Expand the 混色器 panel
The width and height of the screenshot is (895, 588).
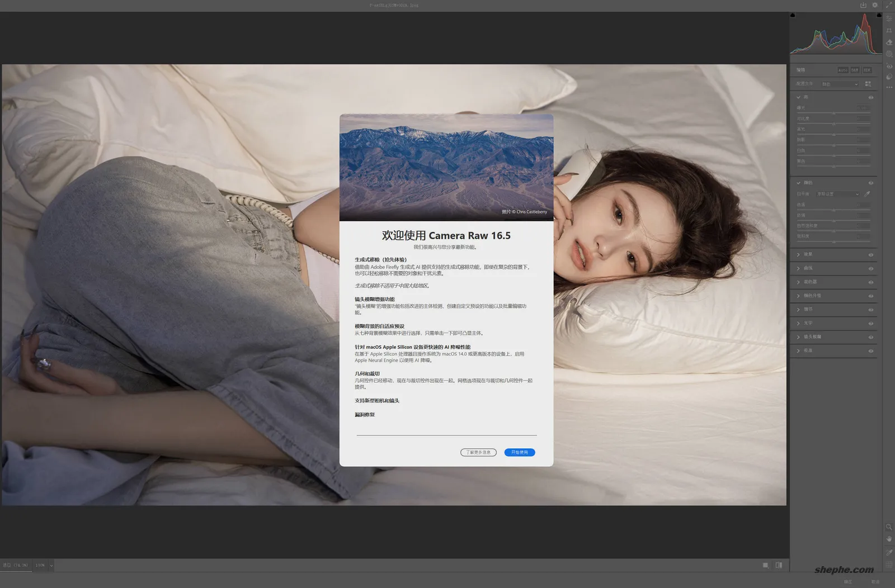tap(798, 282)
